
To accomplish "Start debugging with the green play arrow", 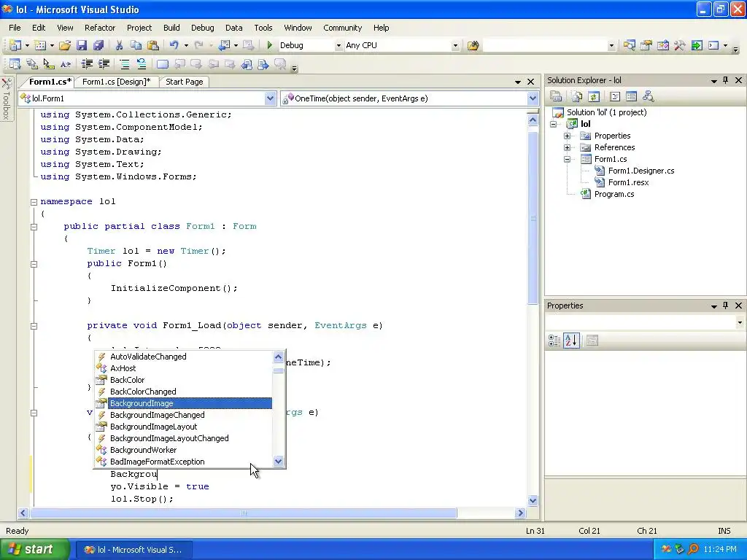I will coord(270,45).
